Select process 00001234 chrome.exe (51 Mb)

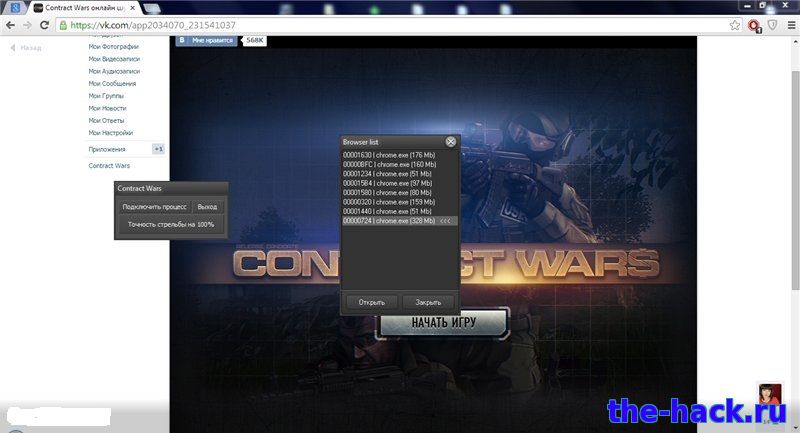[x=399, y=174]
